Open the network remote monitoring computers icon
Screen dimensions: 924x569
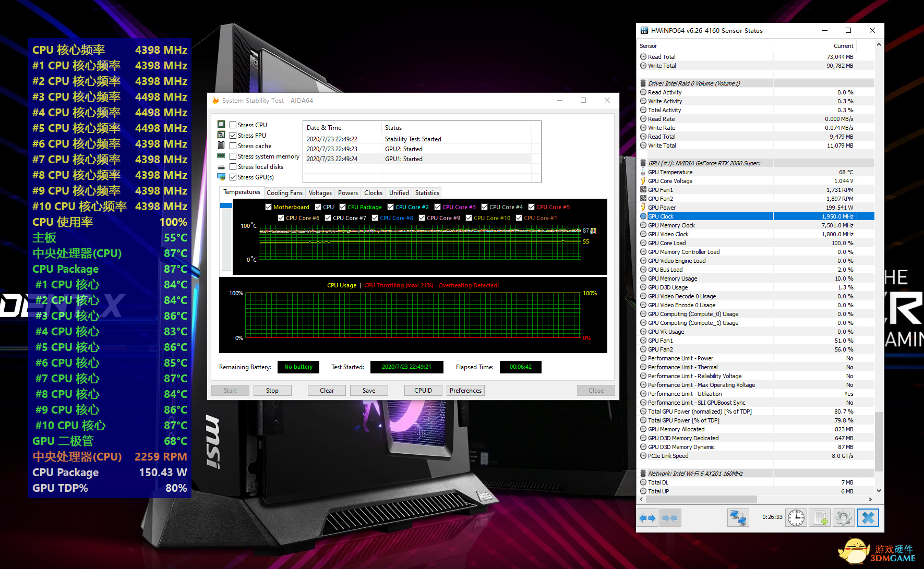coord(738,518)
